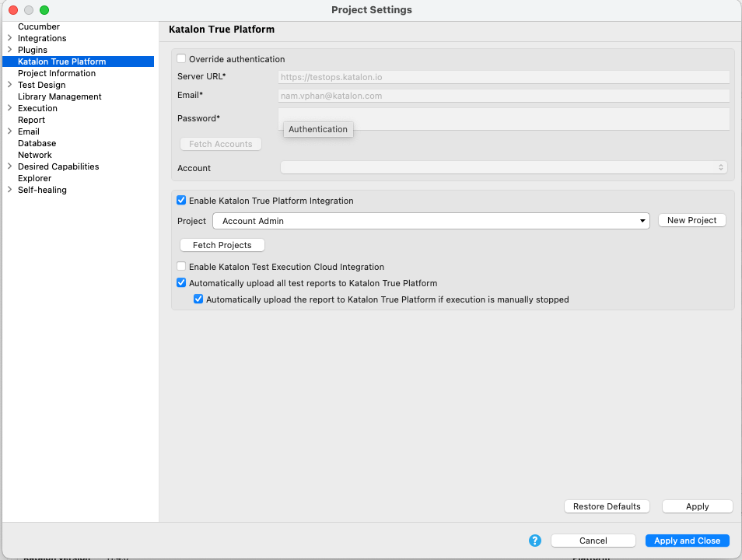The height and width of the screenshot is (560, 742).
Task: Open the Project dropdown showing Account Admin
Action: 431,221
